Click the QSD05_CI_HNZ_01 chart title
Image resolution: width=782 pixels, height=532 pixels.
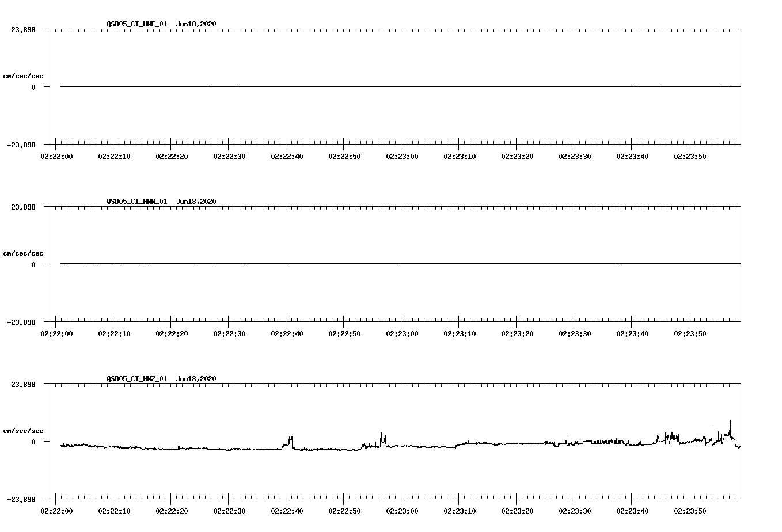point(161,378)
